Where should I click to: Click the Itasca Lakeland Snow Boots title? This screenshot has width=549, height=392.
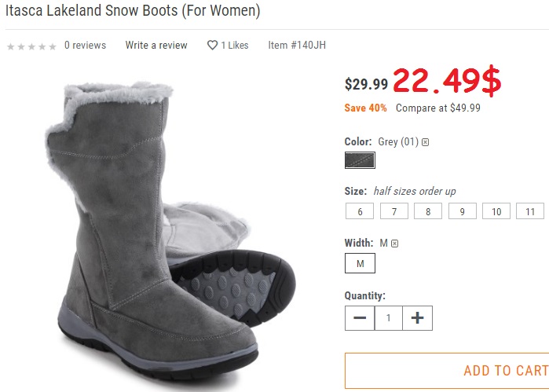coord(133,12)
